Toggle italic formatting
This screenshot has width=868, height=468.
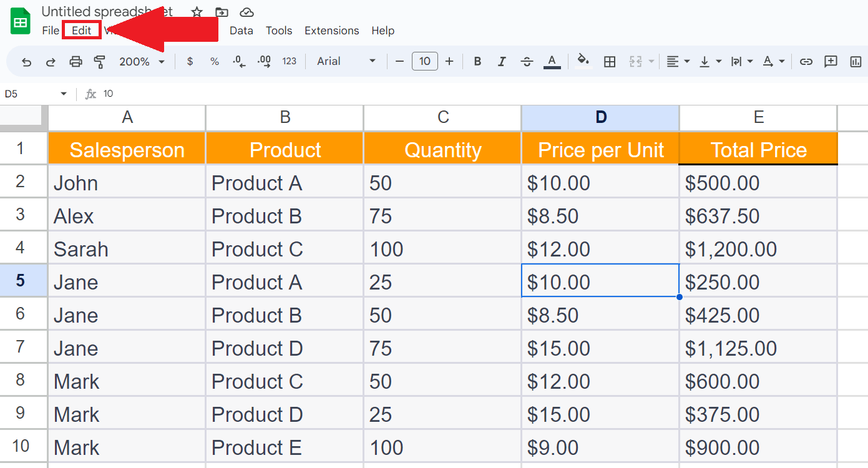502,61
